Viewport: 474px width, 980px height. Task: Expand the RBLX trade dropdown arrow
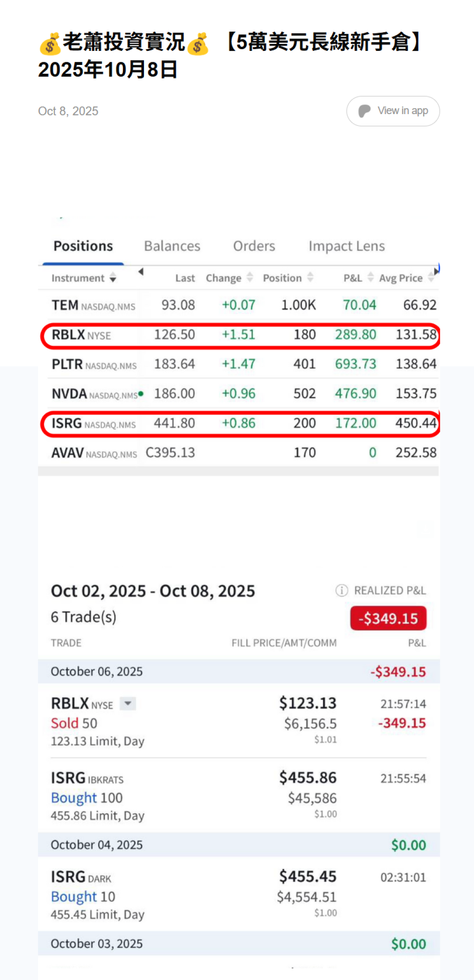pyautogui.click(x=128, y=704)
